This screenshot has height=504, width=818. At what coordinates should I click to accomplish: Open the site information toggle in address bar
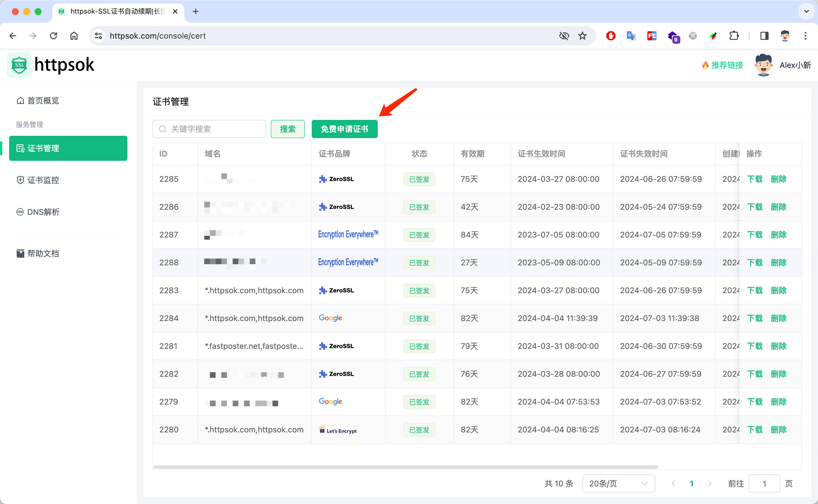pos(98,36)
